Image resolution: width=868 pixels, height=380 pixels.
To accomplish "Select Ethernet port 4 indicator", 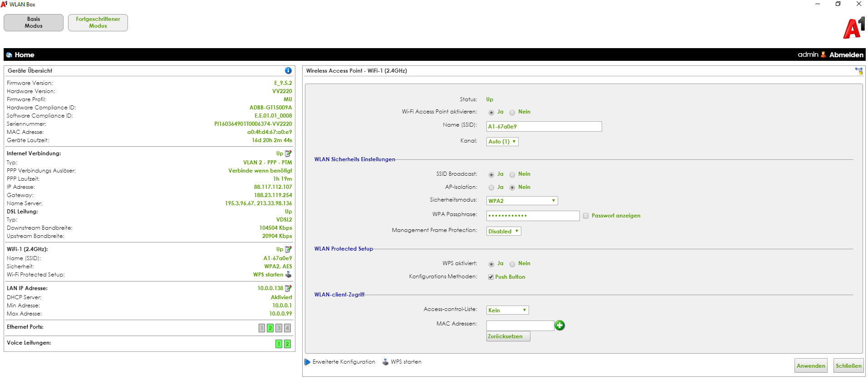I will (288, 328).
